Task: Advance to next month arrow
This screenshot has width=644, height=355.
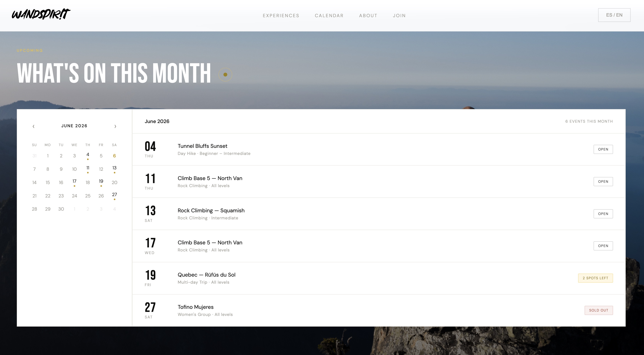Action: coord(115,126)
